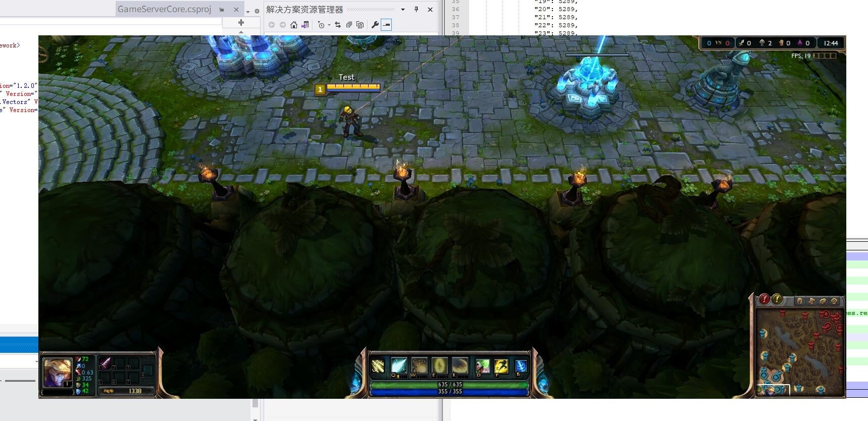868x421 pixels.
Task: Click the "20": 5289 line in the JSON editor
Action: (556, 9)
